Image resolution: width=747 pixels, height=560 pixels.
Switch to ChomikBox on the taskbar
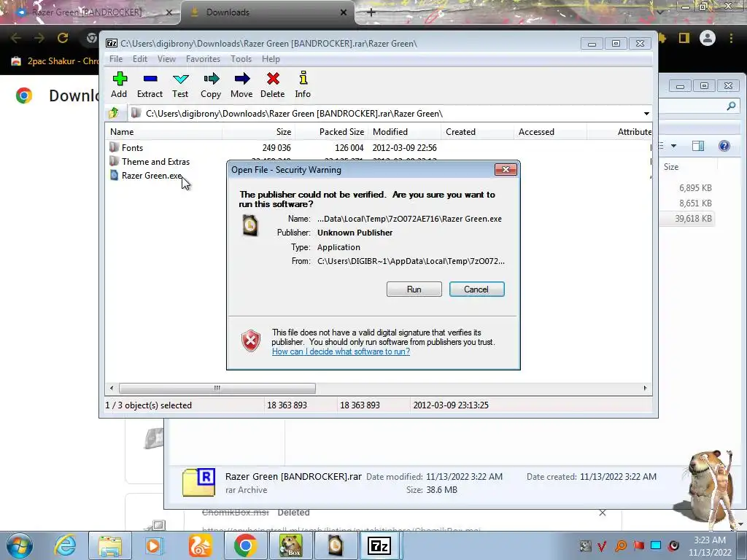click(x=290, y=545)
